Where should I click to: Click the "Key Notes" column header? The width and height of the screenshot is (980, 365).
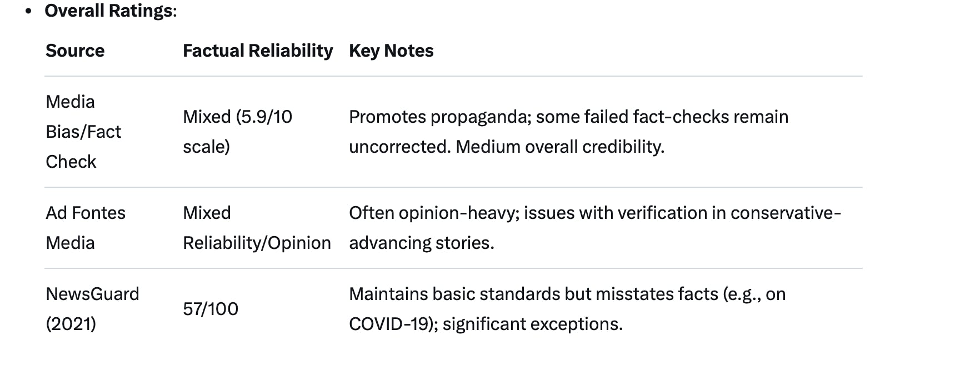(391, 51)
